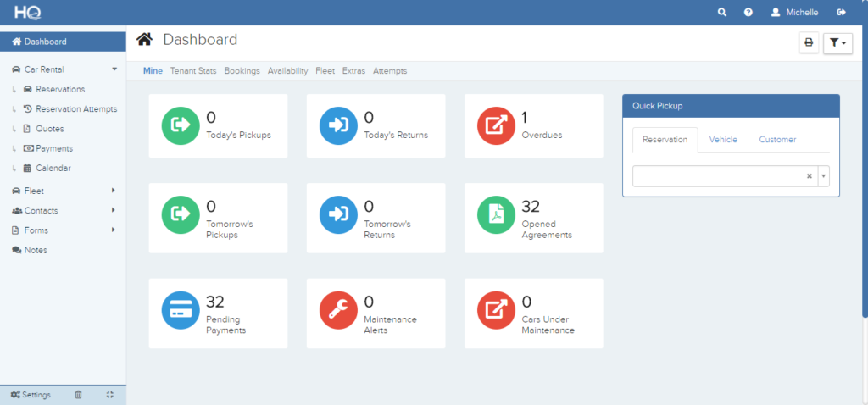Switch to the Mine tab
This screenshot has width=868, height=405.
[x=153, y=71]
